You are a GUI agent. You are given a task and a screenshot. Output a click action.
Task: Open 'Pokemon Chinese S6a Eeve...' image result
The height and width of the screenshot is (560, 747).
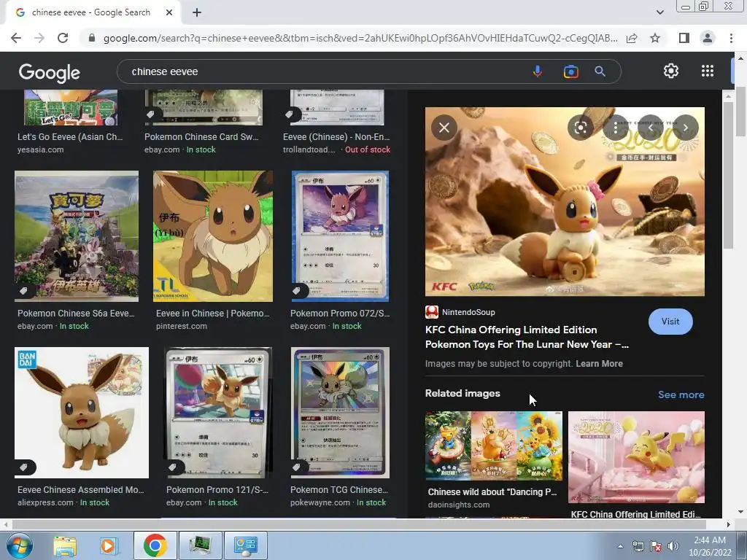(x=77, y=236)
